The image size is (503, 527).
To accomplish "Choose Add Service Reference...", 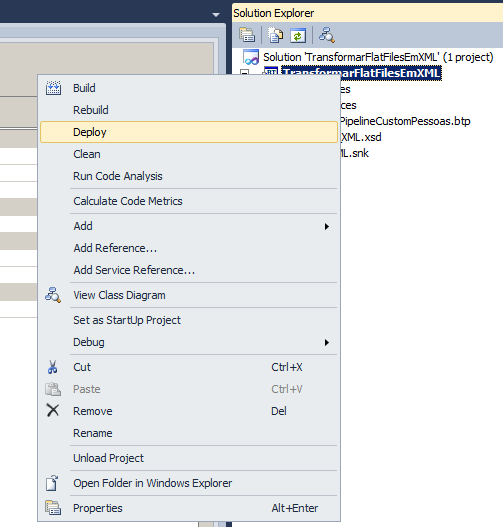I will [188, 270].
